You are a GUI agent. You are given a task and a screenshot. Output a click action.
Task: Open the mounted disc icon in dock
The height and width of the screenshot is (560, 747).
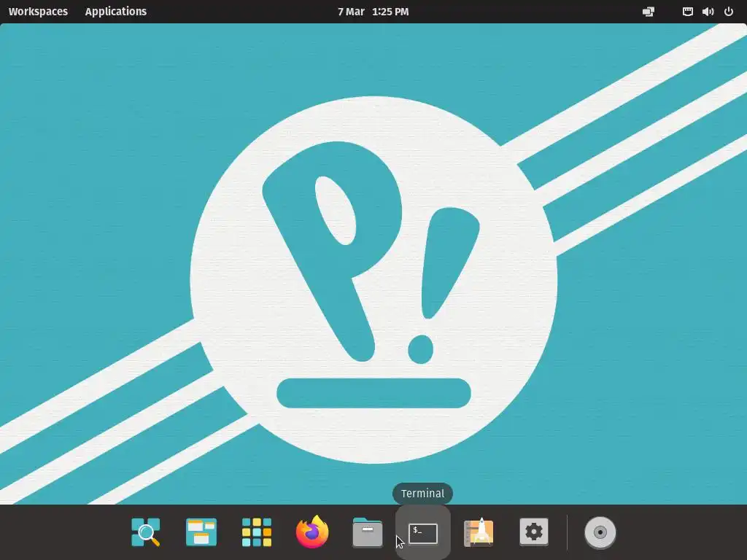pos(600,532)
